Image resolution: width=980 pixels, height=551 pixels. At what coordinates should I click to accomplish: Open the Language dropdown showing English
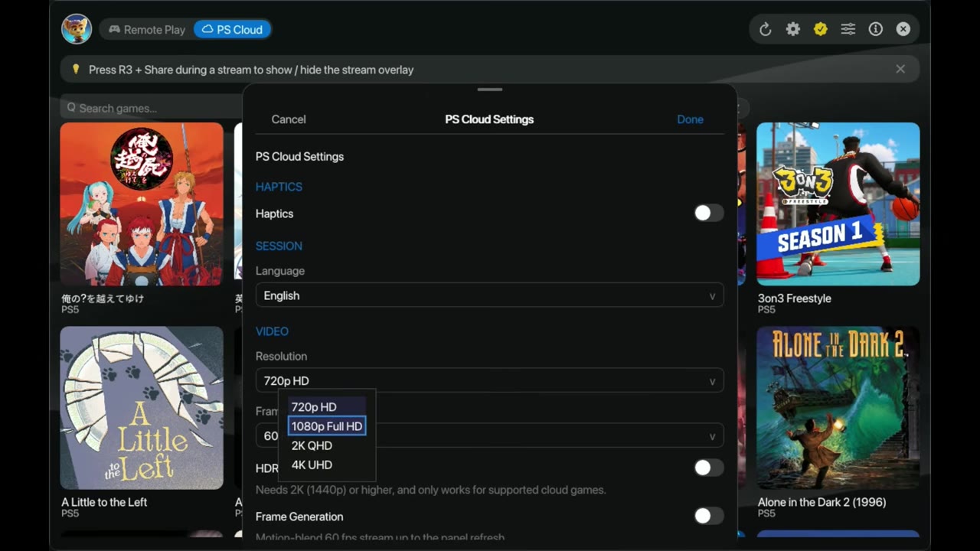(490, 295)
